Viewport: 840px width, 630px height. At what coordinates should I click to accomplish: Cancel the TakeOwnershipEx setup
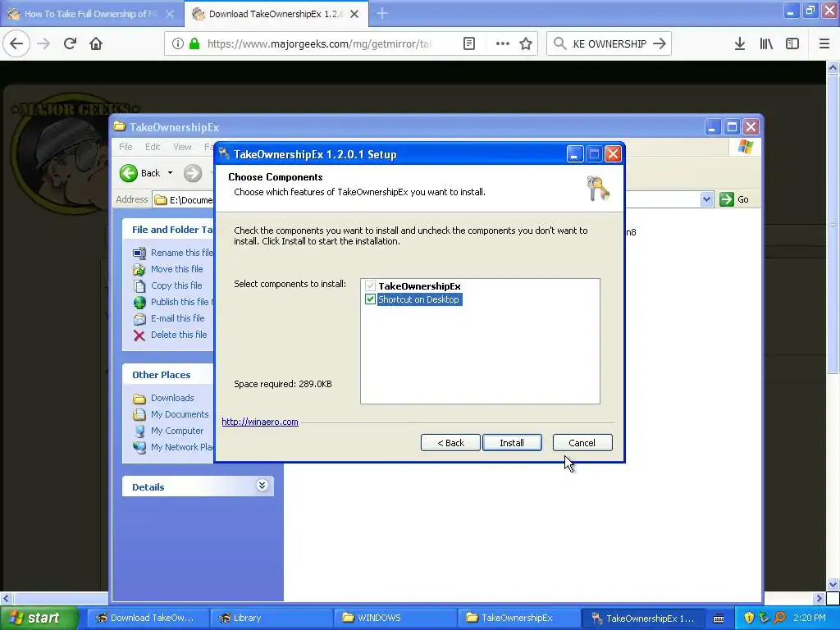(582, 442)
